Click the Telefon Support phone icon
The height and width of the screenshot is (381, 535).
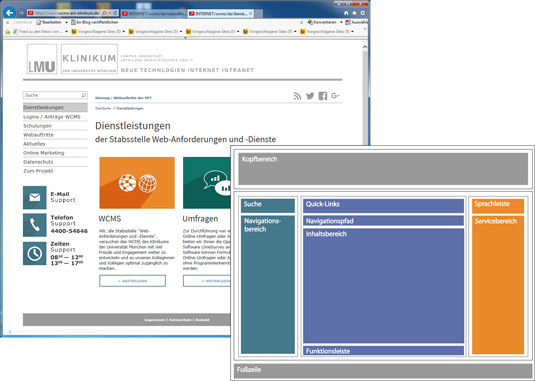35,225
